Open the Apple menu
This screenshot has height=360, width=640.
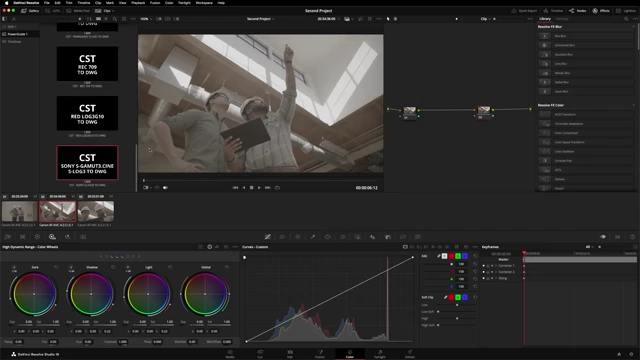click(x=6, y=2)
